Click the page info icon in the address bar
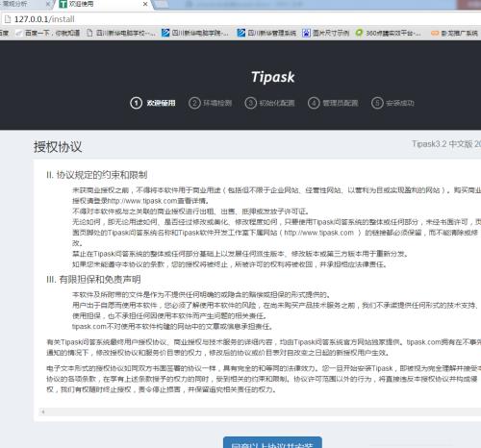Screen dimensions: 481x448 tap(8, 19)
